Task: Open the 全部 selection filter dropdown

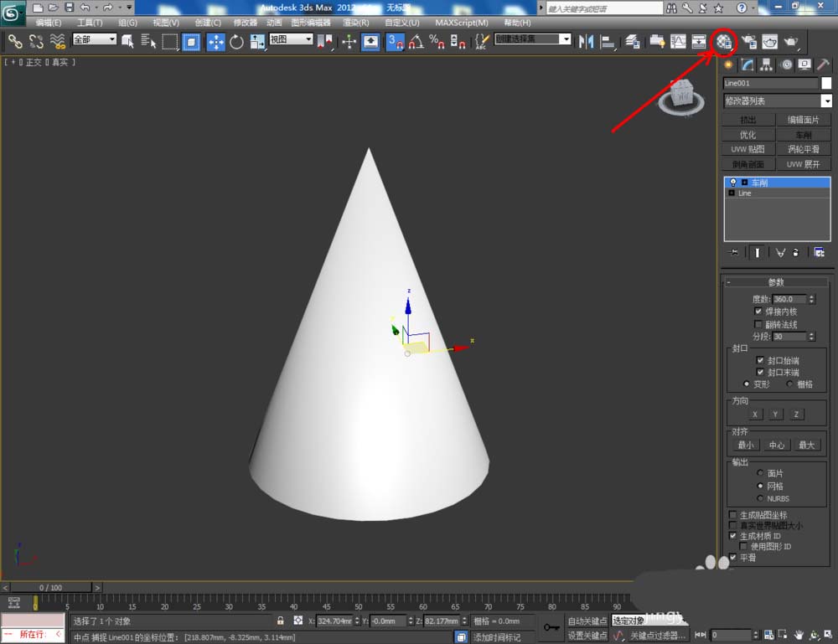Action: (95, 39)
